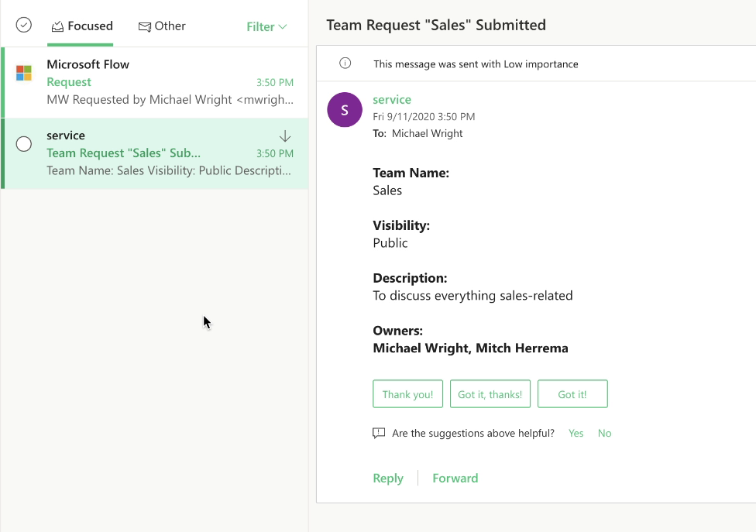The image size is (756, 532).
Task: Select the circle checkbox on the service email
Action: click(23, 143)
